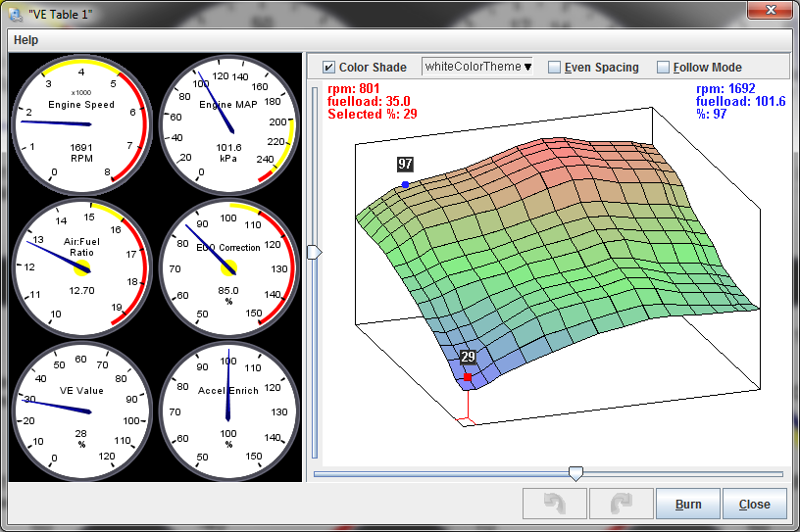Click the Engine MAP gauge
Image resolution: width=800 pixels, height=532 pixels.
228,124
